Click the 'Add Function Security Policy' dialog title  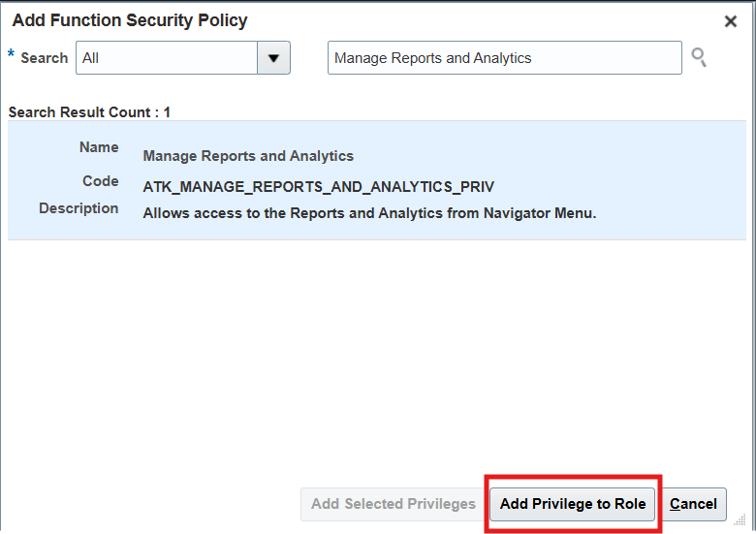pyautogui.click(x=129, y=20)
